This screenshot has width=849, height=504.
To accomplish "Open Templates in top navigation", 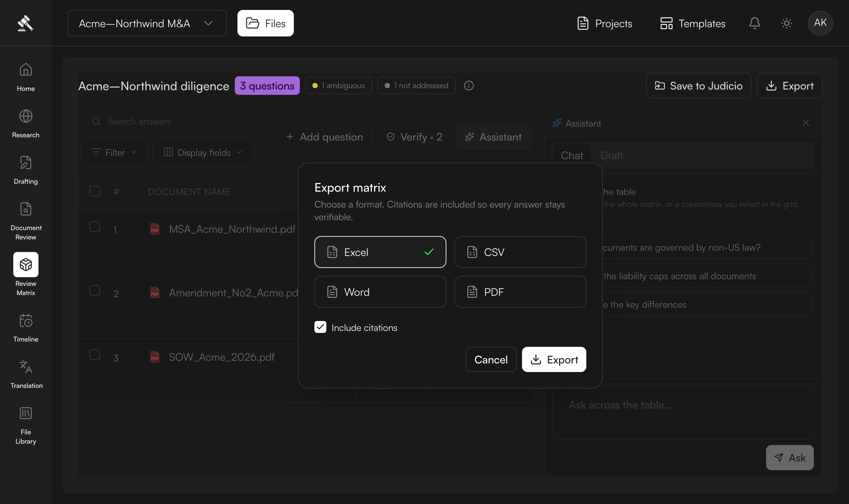I will pyautogui.click(x=693, y=23).
